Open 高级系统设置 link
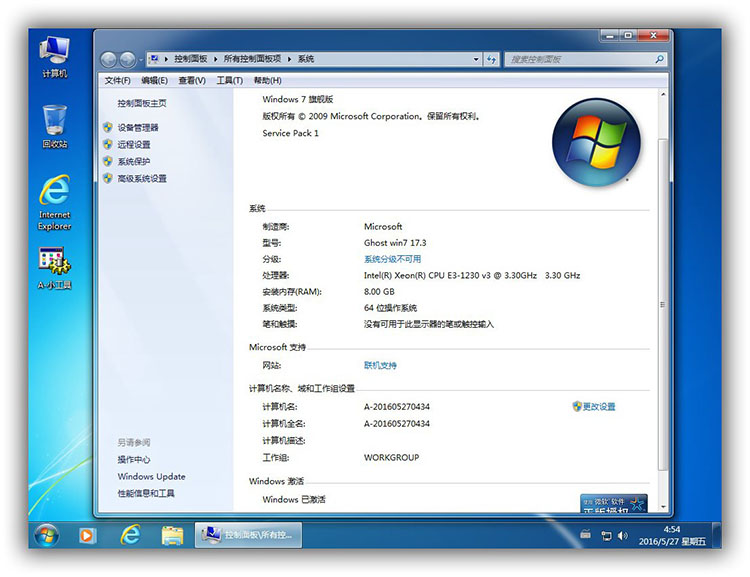Screen dimensions: 750x577 pyautogui.click(x=142, y=178)
